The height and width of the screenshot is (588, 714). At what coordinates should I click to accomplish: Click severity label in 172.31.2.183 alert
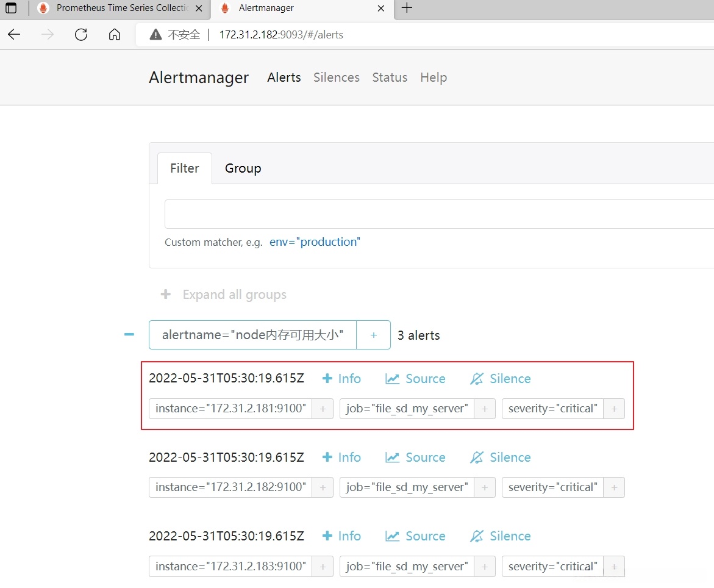pyautogui.click(x=553, y=566)
